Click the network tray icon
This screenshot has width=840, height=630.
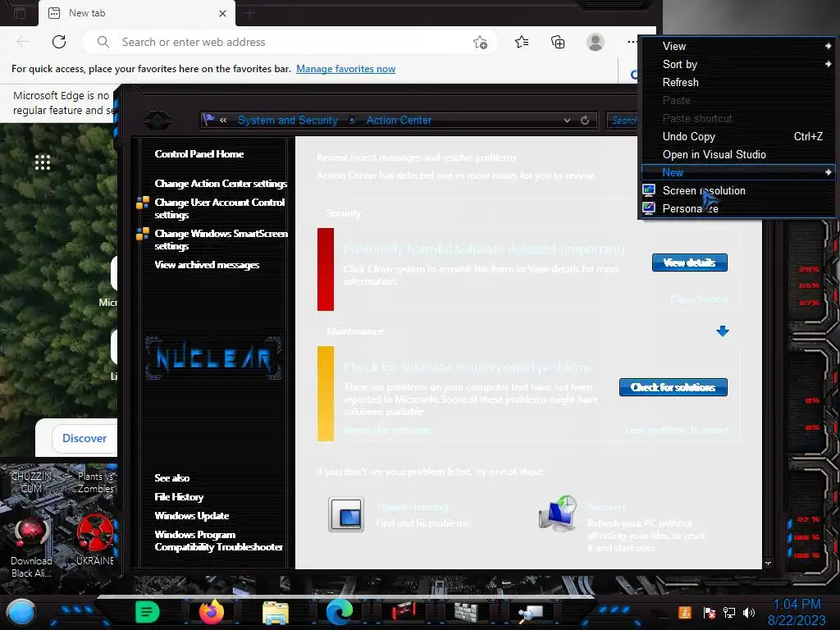(728, 612)
